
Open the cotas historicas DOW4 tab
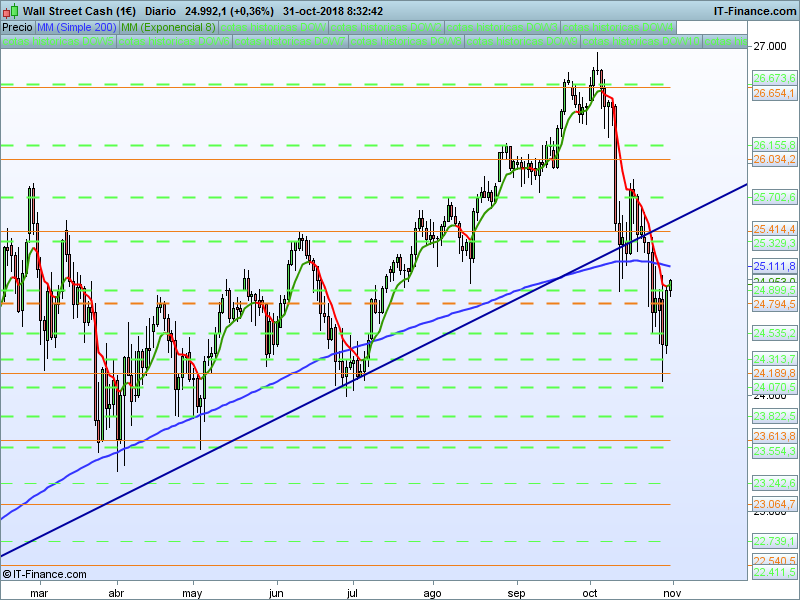click(618, 27)
